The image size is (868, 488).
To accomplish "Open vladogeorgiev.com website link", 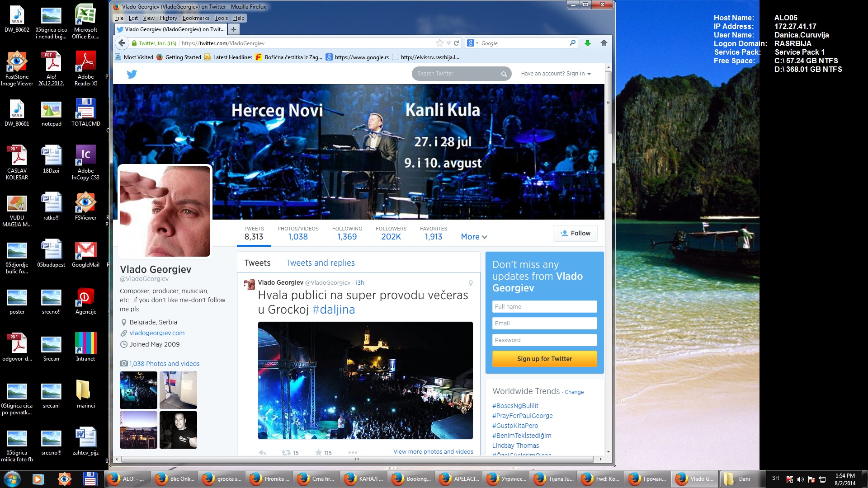I will (x=157, y=333).
